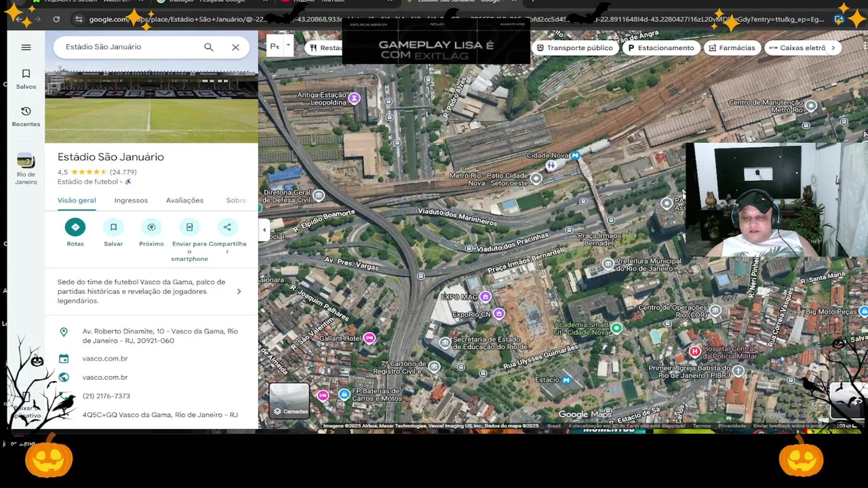Image resolution: width=868 pixels, height=488 pixels.
Task: Open Rio de Janeiro recent place thumbnail
Action: (x=26, y=161)
